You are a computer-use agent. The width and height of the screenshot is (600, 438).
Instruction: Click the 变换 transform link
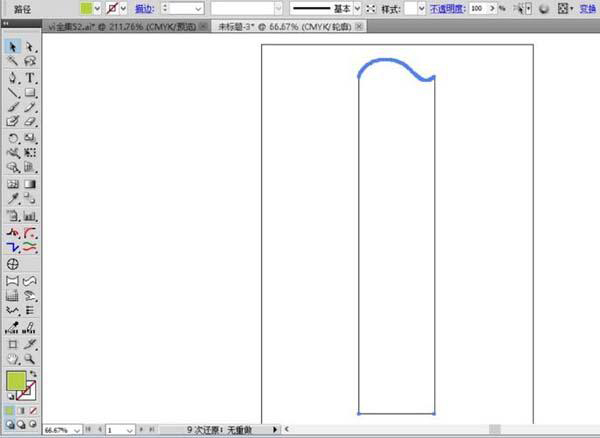(588, 8)
